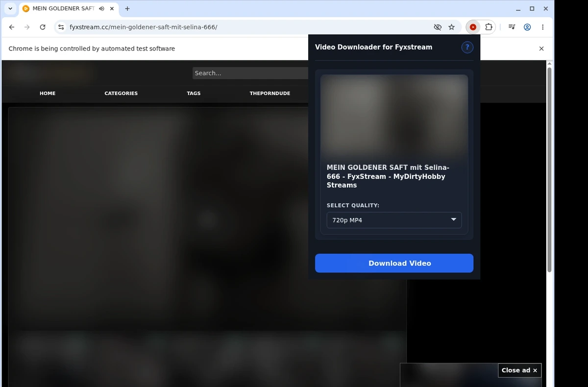The width and height of the screenshot is (588, 387).
Task: Open the help question mark in popup
Action: tap(467, 47)
